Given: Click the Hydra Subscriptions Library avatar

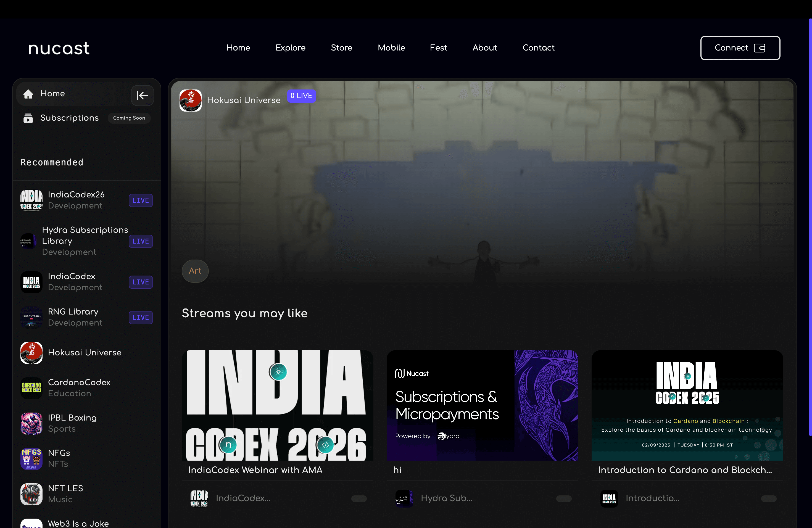Looking at the screenshot, I should click(28, 241).
